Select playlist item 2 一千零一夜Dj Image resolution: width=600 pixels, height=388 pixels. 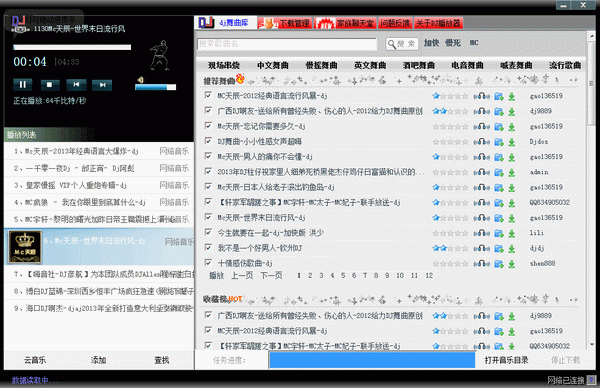point(99,168)
